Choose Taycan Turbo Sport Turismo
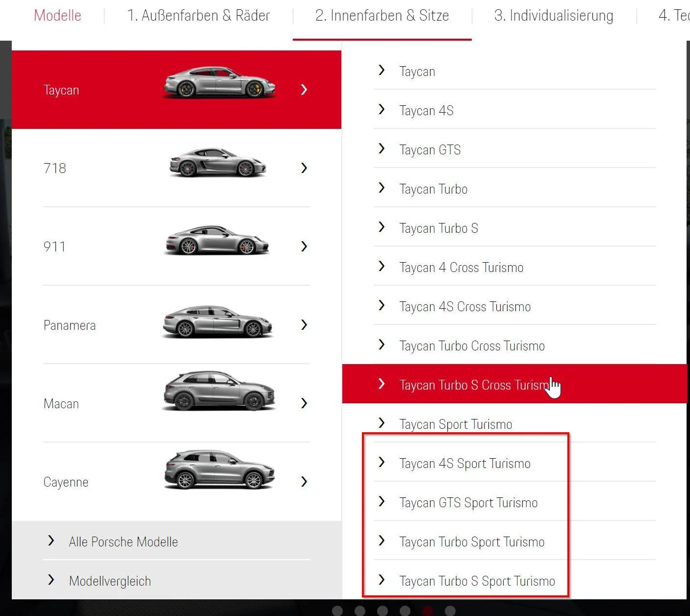 tap(515, 542)
